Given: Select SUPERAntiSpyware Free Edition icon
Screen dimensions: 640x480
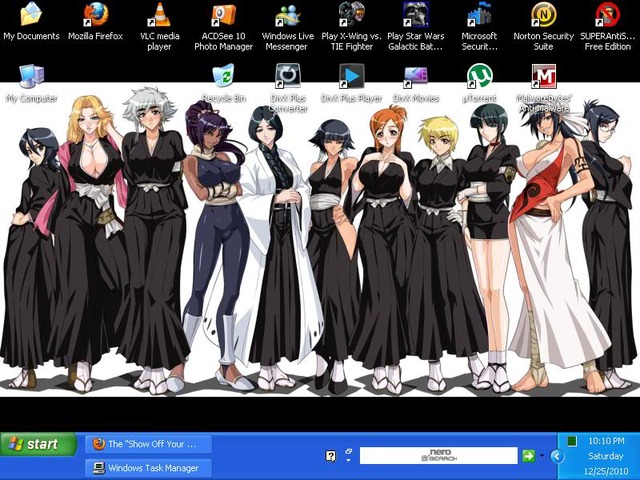Looking at the screenshot, I should 607,14.
